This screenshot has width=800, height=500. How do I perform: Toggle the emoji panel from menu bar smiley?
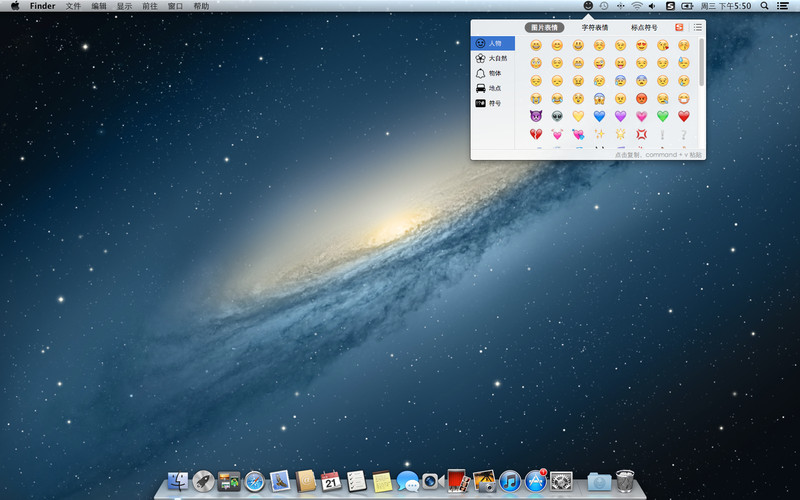(x=588, y=6)
